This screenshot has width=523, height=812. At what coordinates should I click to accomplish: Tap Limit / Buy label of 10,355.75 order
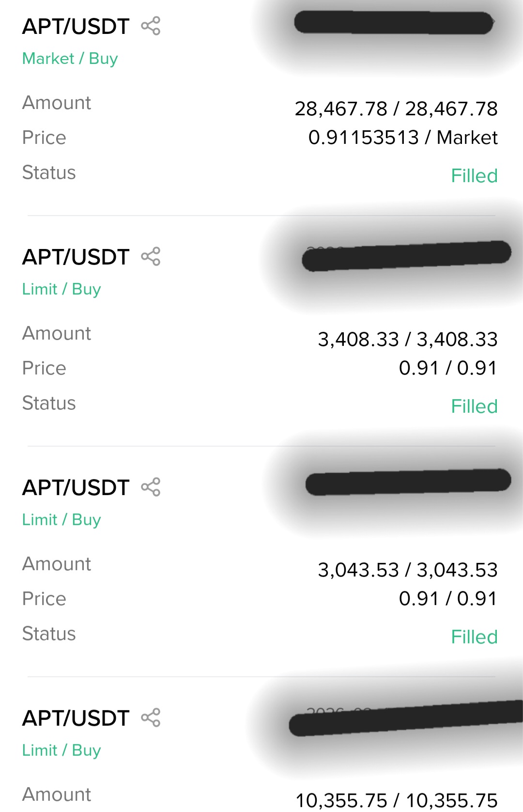(x=62, y=750)
